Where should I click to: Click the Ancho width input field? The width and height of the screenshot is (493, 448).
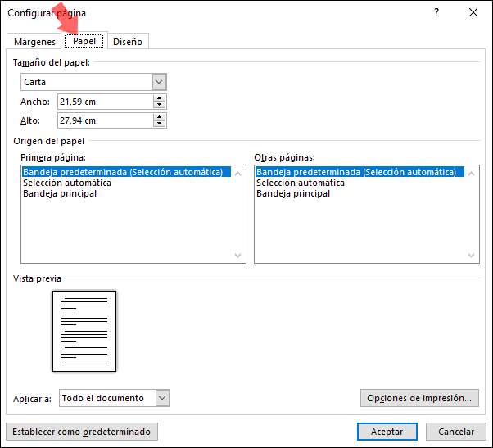coord(106,102)
